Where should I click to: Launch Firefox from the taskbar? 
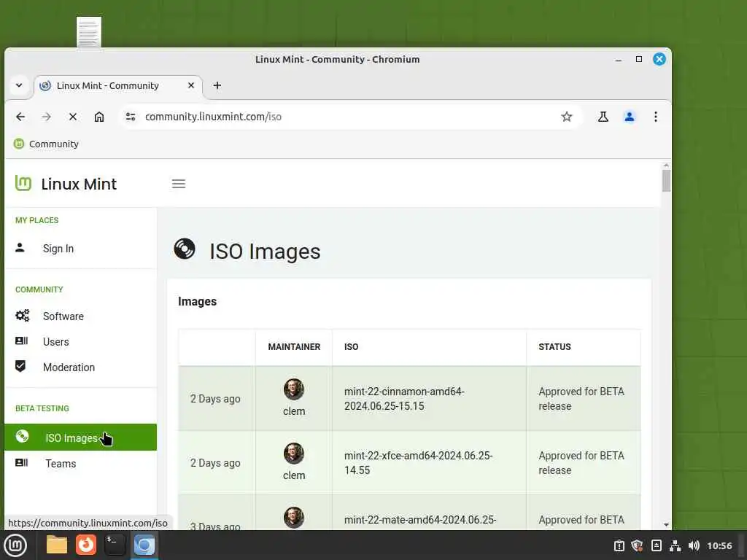pyautogui.click(x=86, y=545)
